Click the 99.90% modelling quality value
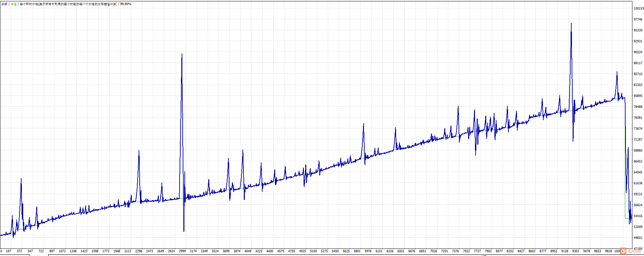The width and height of the screenshot is (644, 256). click(126, 4)
